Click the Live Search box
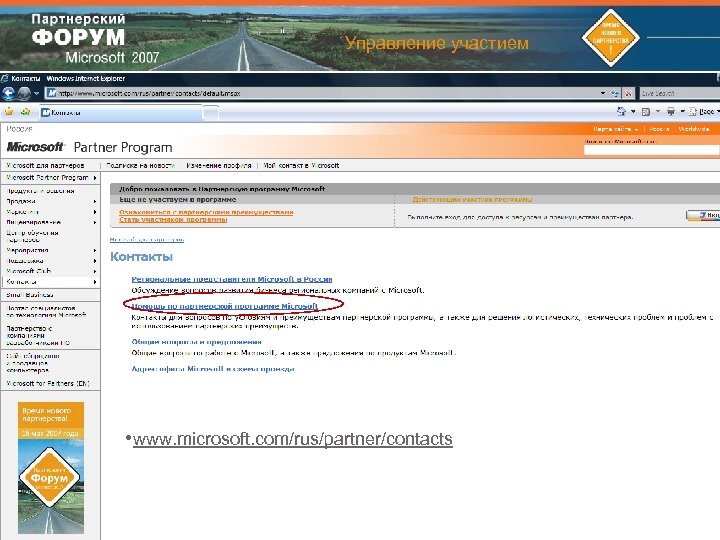 click(680, 93)
